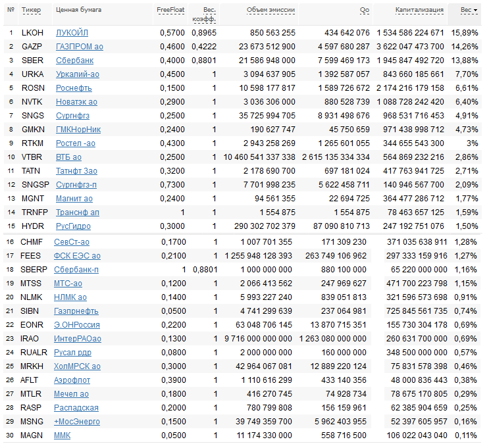489x448 pixels.
Task: Click FreeFloat value 0,7300
Action: click(172, 185)
